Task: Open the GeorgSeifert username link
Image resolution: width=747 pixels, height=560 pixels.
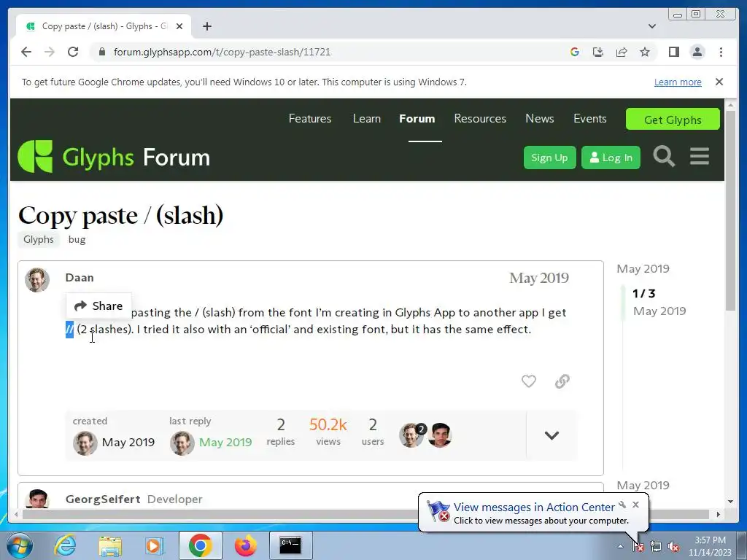Action: pos(103,499)
